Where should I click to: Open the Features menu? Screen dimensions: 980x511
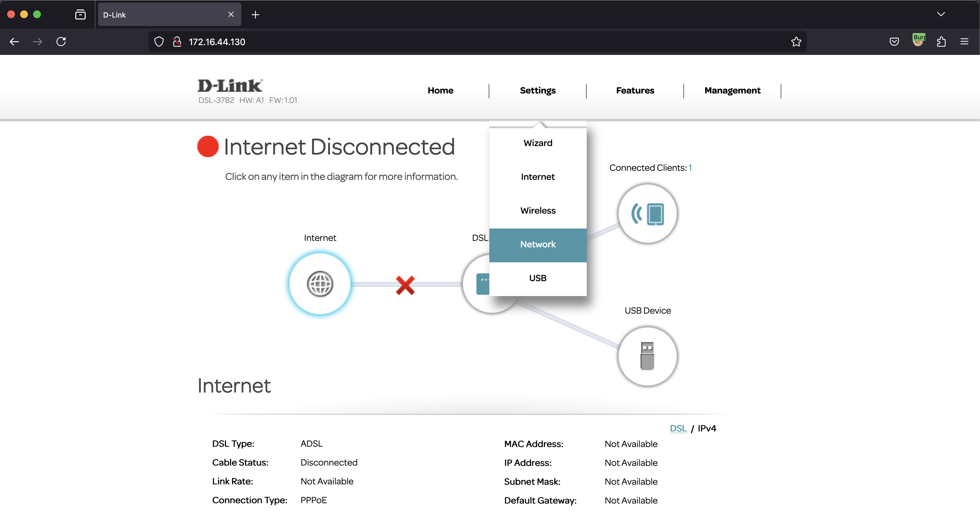(635, 91)
